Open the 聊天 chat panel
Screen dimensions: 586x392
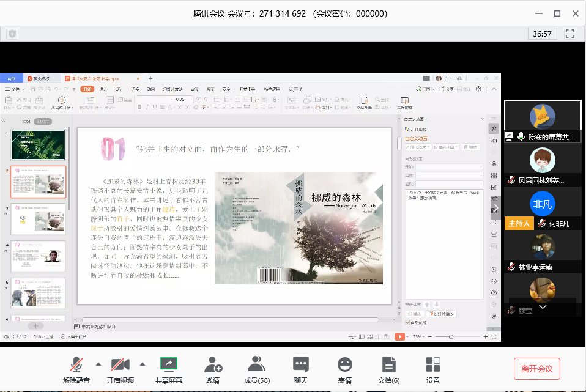[300, 365]
